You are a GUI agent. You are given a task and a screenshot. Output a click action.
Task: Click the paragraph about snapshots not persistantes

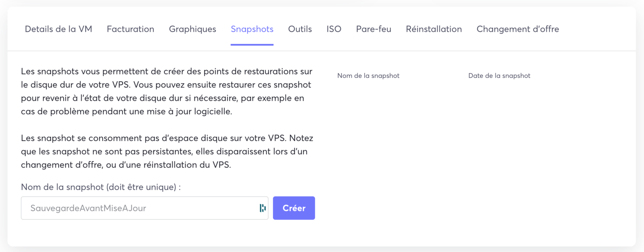167,151
